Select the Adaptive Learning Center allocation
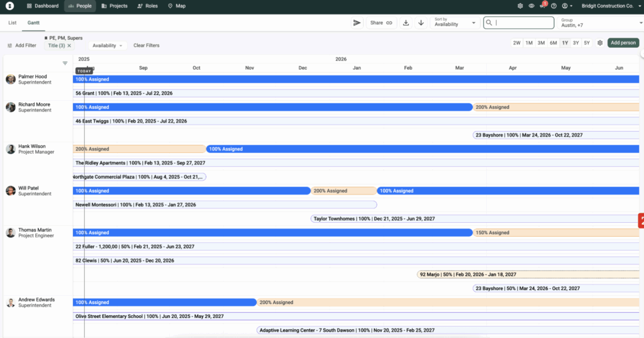 pyautogui.click(x=448, y=330)
